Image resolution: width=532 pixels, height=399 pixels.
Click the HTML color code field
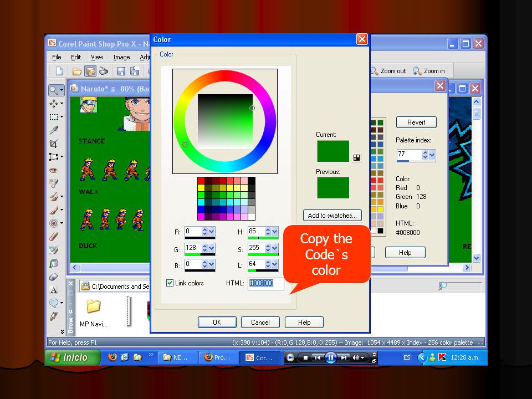coord(265,283)
